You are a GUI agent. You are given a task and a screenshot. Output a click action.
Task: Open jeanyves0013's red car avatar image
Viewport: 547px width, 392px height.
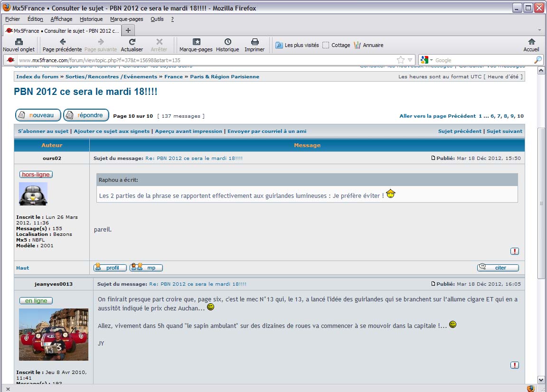[53, 335]
